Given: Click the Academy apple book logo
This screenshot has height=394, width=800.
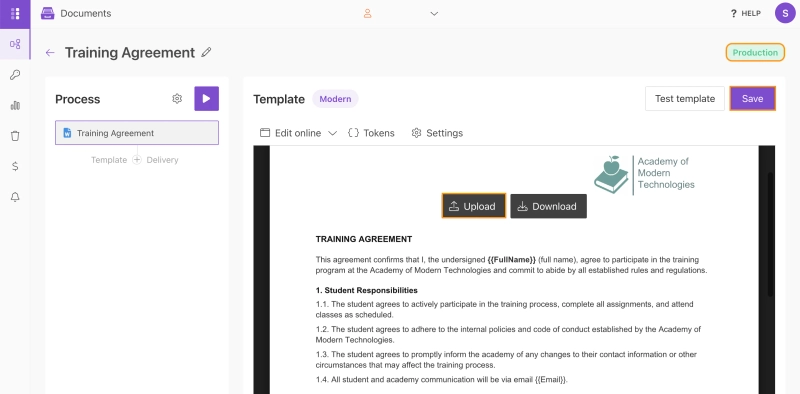Looking at the screenshot, I should click(x=611, y=175).
